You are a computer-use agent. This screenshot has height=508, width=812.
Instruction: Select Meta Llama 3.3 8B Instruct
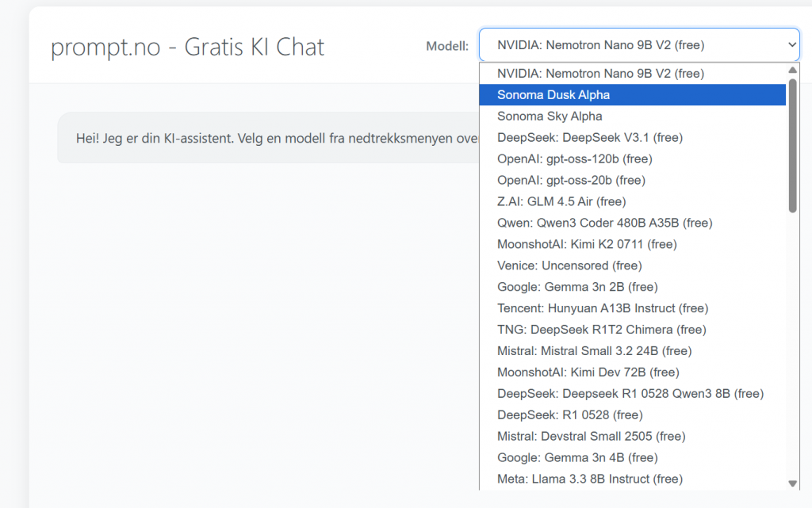(x=589, y=479)
